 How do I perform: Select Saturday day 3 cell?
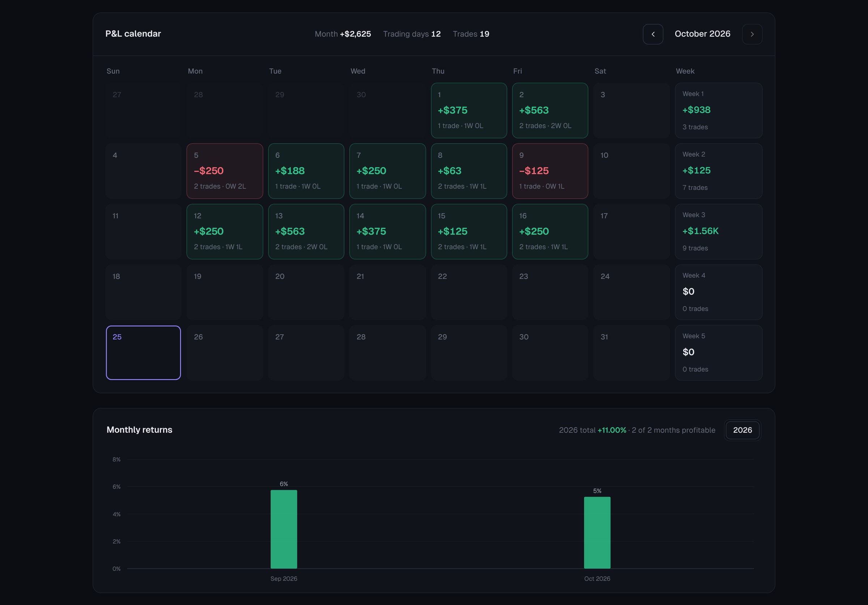(x=631, y=110)
